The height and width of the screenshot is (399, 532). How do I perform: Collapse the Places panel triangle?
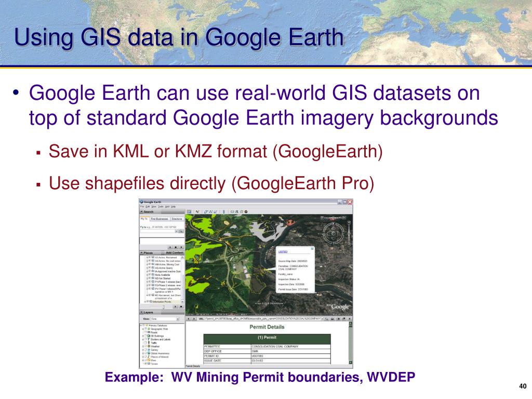(x=141, y=252)
